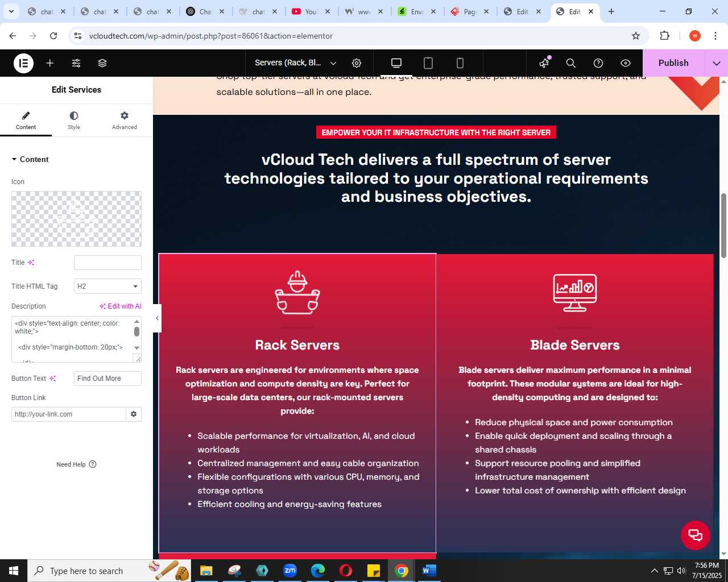728x582 pixels.
Task: Click the Rack Servers worker icon
Action: (x=297, y=293)
